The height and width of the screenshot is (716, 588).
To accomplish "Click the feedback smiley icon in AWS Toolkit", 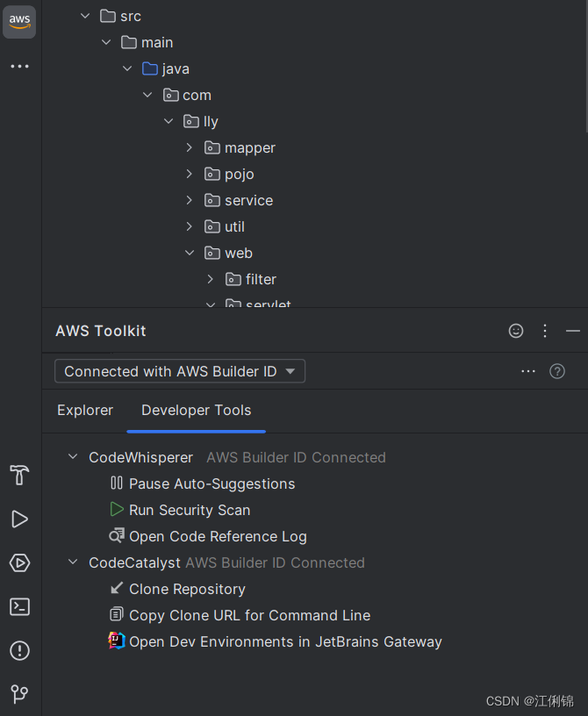I will pos(516,331).
